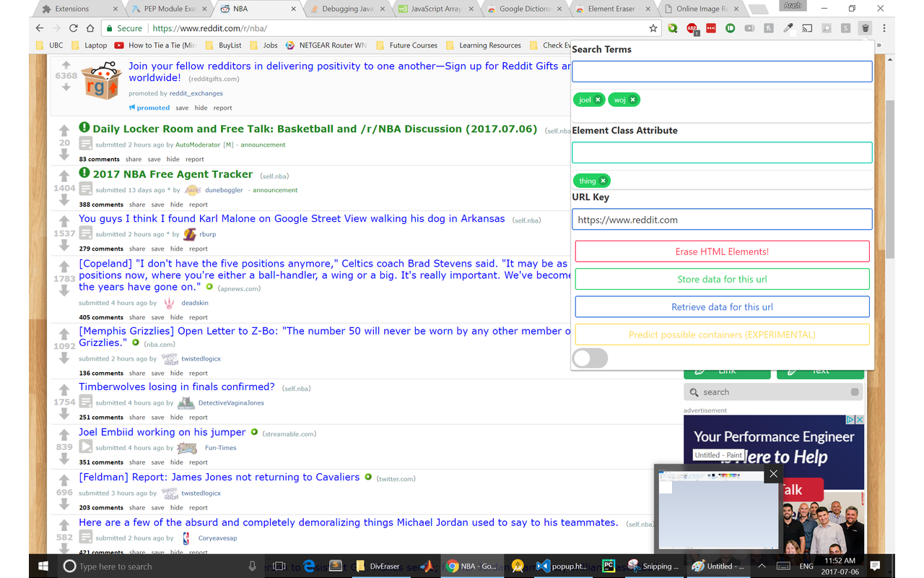Open PyCharm from the taskbar
The width and height of the screenshot is (924, 578).
[x=609, y=566]
